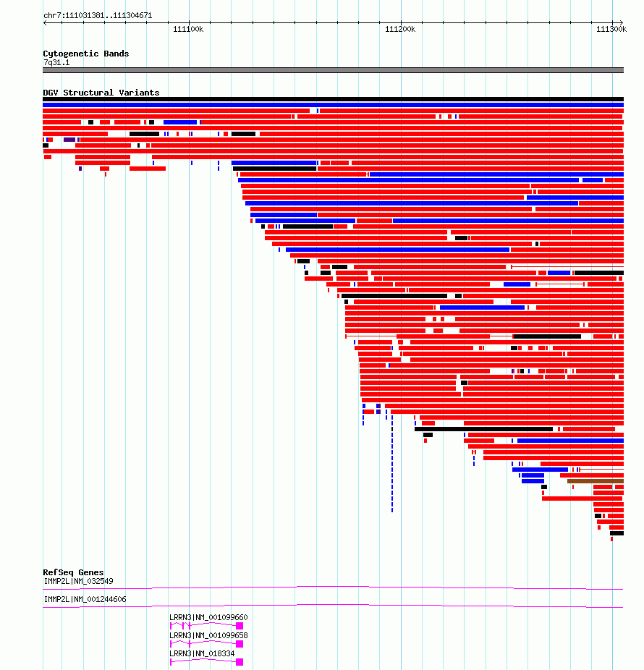Click the right arrowhead of the coordinate ruler
Viewport: 644px width, 670px height.
point(621,22)
